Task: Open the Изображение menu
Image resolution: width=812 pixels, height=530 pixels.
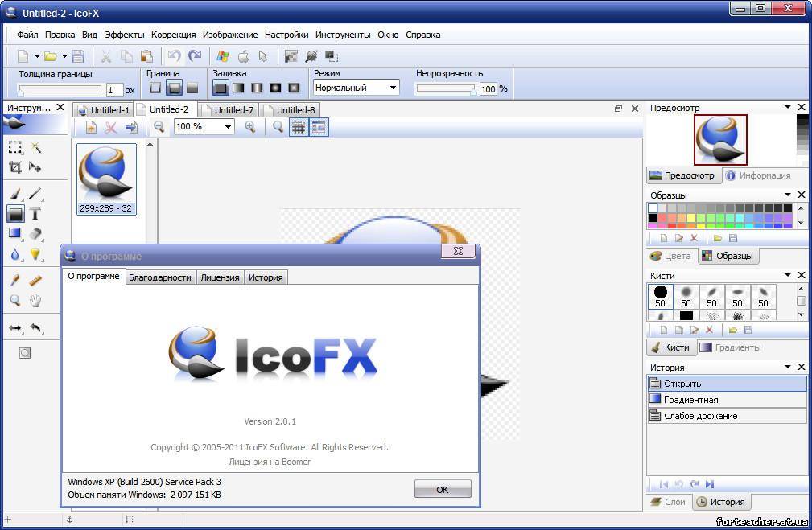Action: pos(230,35)
